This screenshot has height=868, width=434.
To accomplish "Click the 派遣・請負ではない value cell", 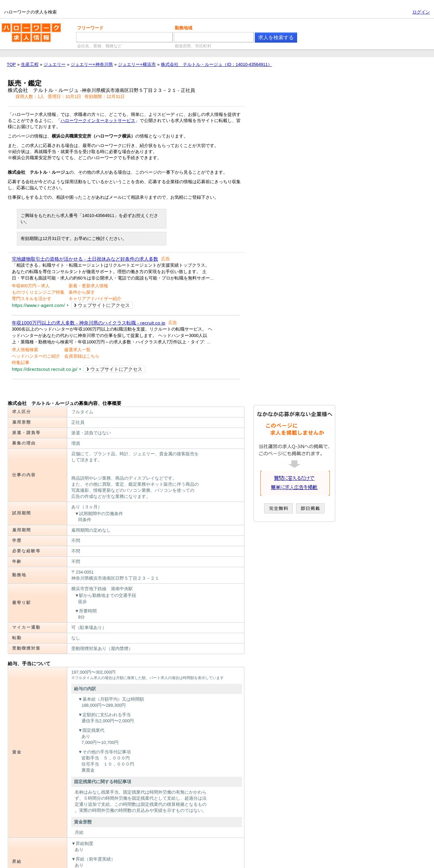I will click(x=155, y=433).
